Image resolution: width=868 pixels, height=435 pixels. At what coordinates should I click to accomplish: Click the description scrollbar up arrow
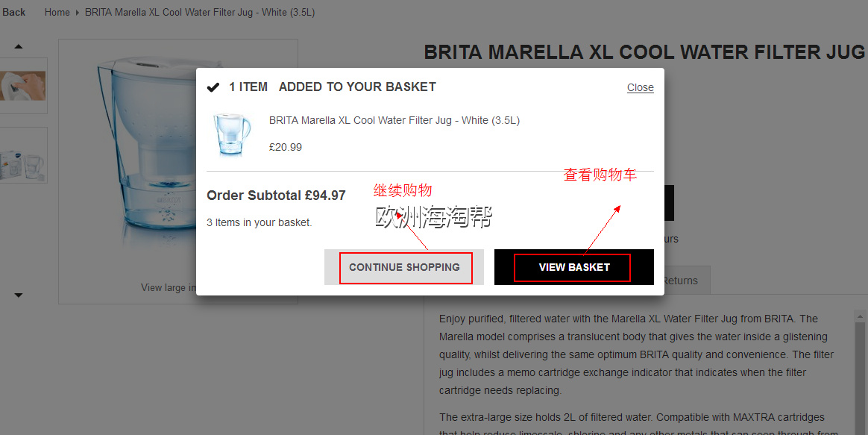pos(860,316)
